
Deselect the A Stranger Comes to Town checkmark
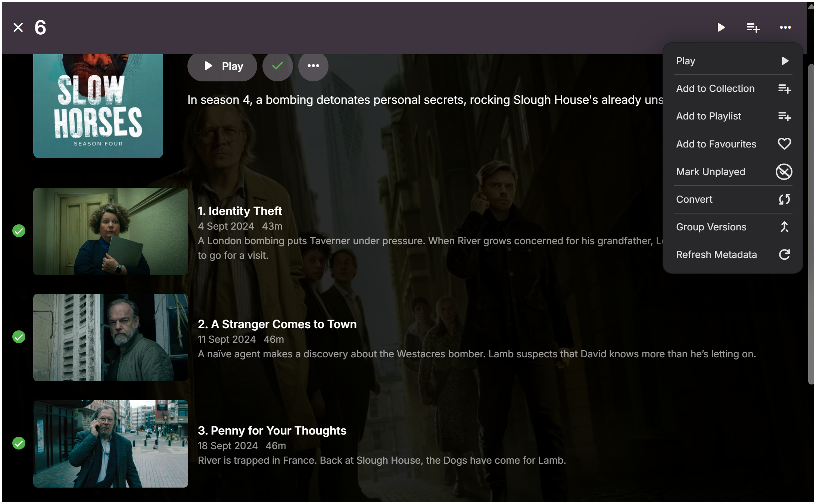coord(19,337)
